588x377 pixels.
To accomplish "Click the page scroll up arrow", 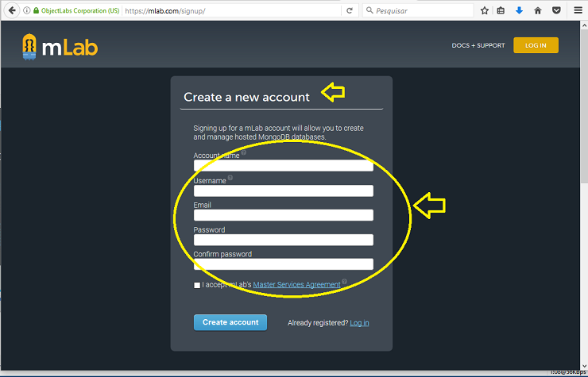I will (x=584, y=25).
